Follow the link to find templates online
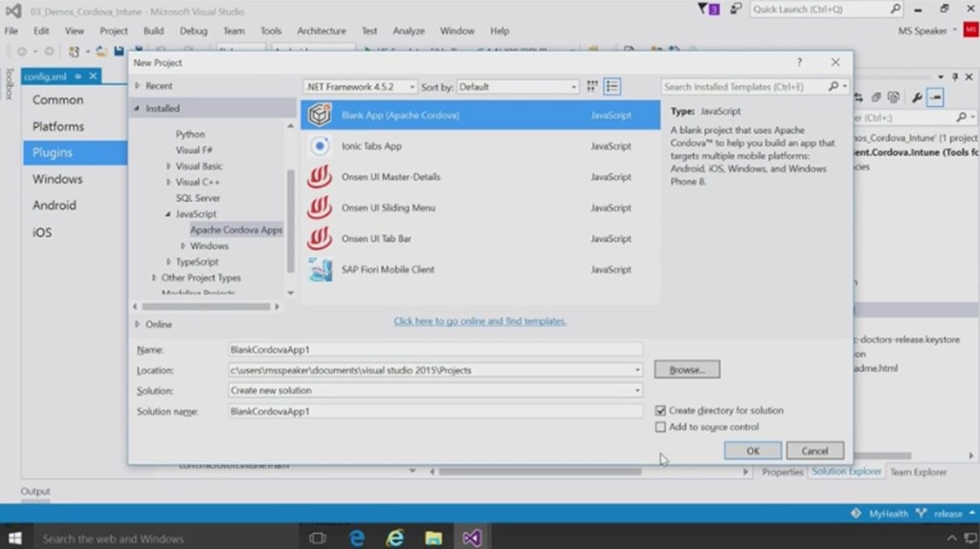This screenshot has height=549, width=980. pos(479,321)
